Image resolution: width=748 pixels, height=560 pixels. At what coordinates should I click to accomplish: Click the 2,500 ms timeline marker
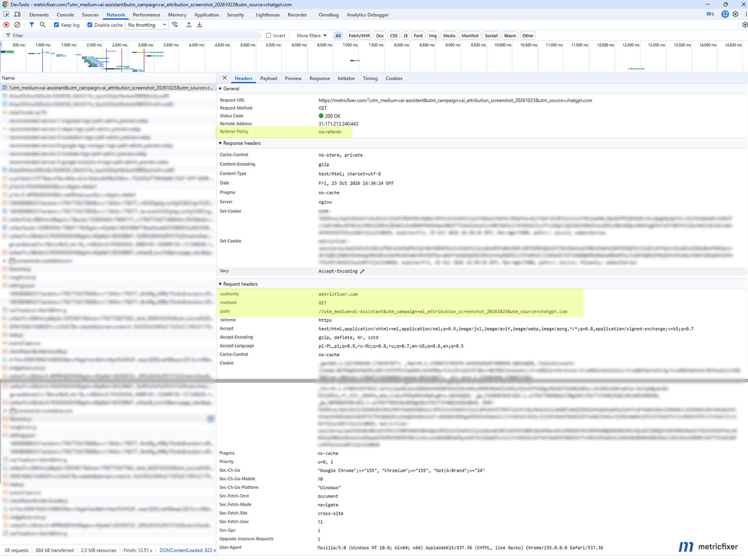pos(119,45)
